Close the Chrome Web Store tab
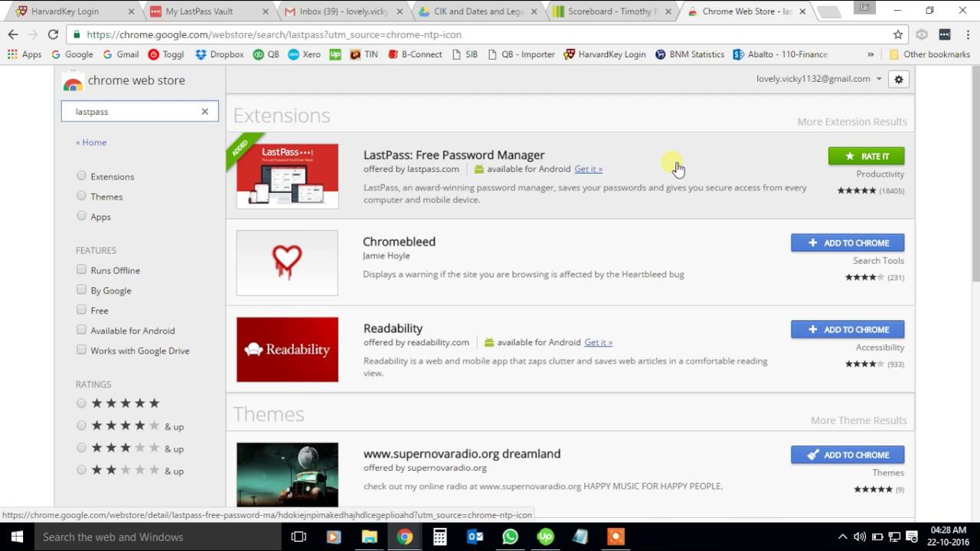Viewport: 980px width, 551px height. (x=802, y=11)
